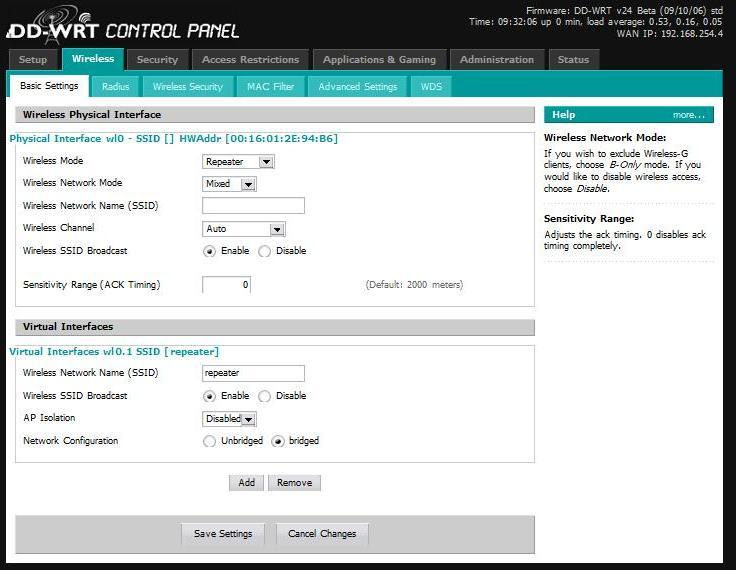Click the Sensitivity Range ACK Timing field

[226, 285]
